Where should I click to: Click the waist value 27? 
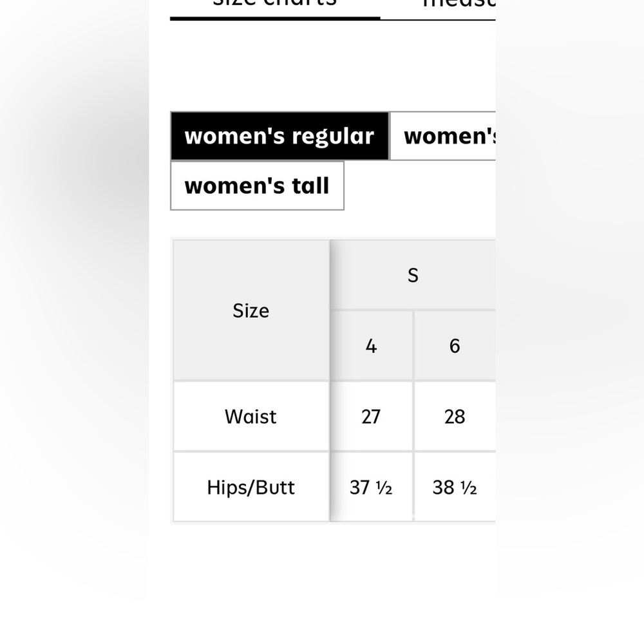(371, 417)
